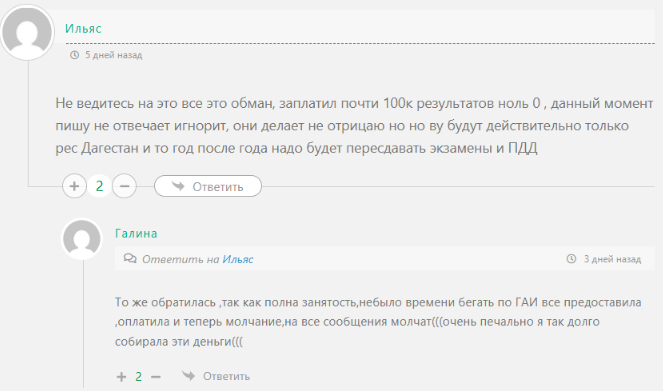663x391 pixels.
Task: Click the '3 дней назад' timestamp
Action: coord(612,259)
